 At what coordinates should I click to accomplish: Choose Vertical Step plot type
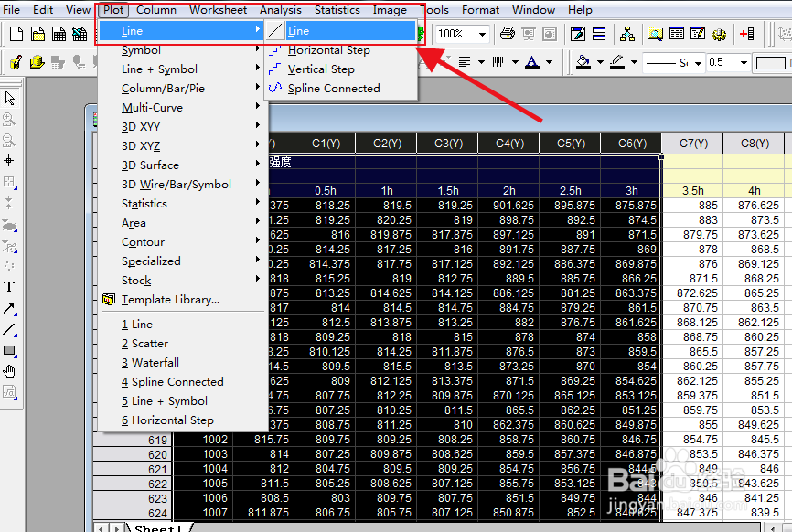341,69
